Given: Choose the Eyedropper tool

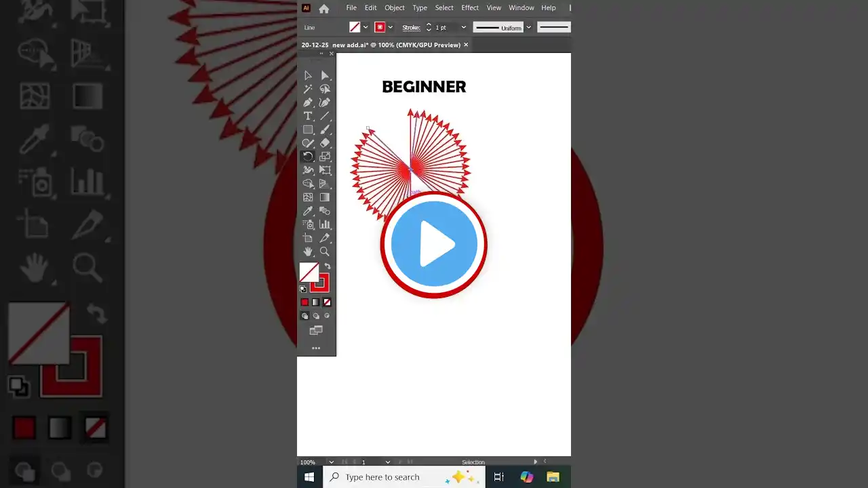Looking at the screenshot, I should tap(308, 211).
